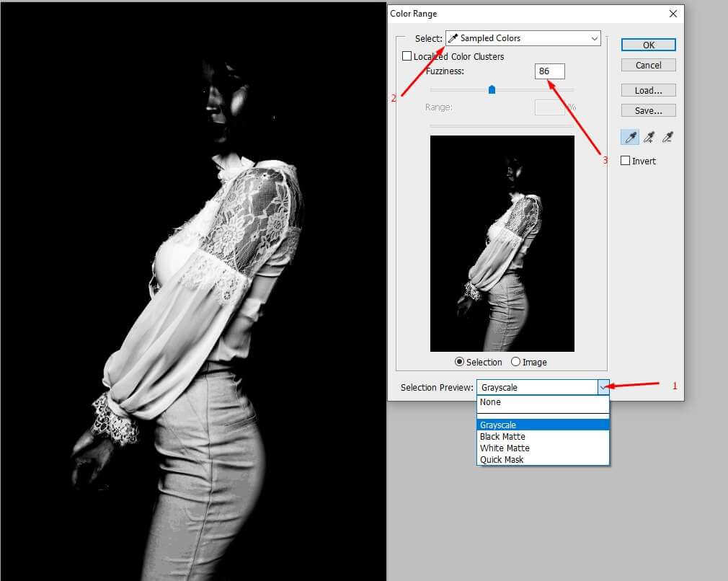Select White Matte preview option
Image resolution: width=728 pixels, height=581 pixels.
[504, 448]
